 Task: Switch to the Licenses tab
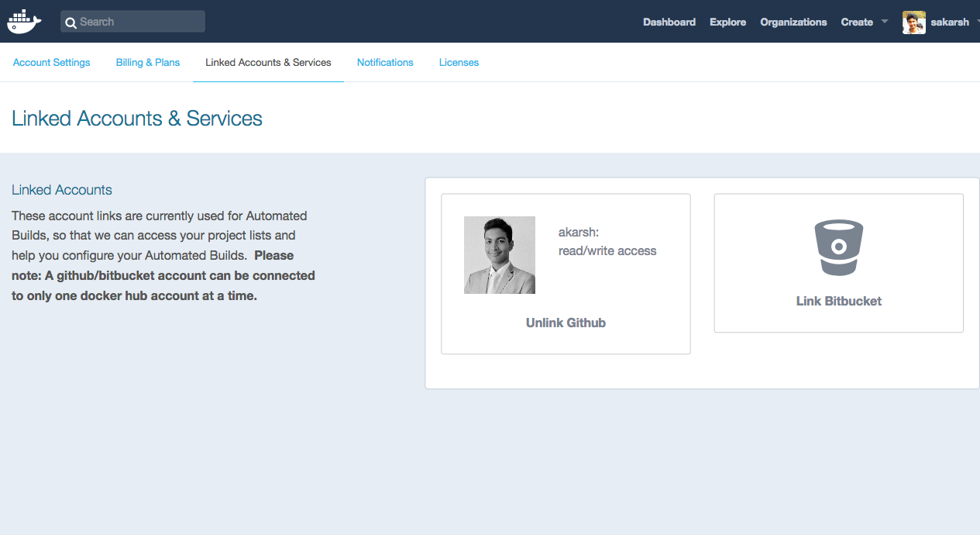(x=459, y=63)
